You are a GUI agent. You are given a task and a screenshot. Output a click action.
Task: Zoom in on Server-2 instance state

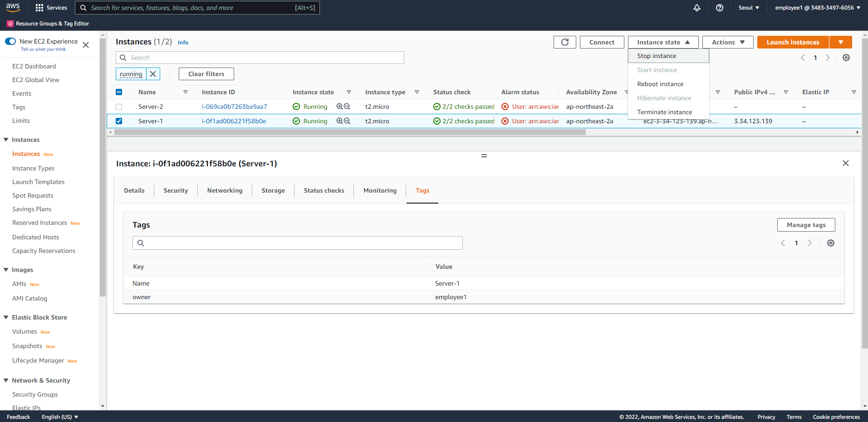(x=339, y=107)
